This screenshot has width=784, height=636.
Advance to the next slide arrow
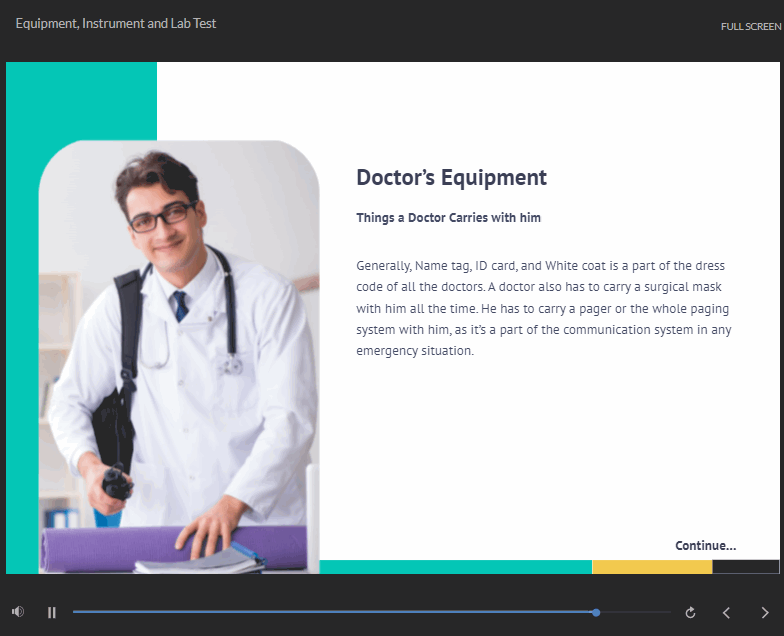764,612
